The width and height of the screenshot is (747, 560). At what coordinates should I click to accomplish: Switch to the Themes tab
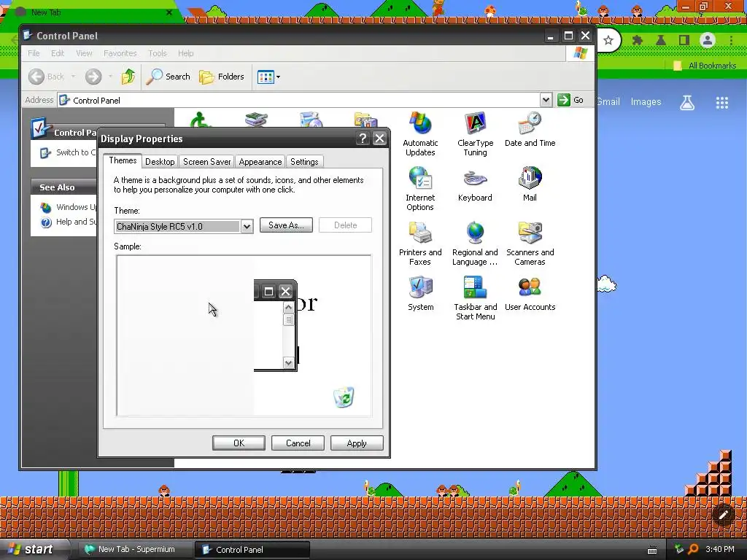click(123, 160)
